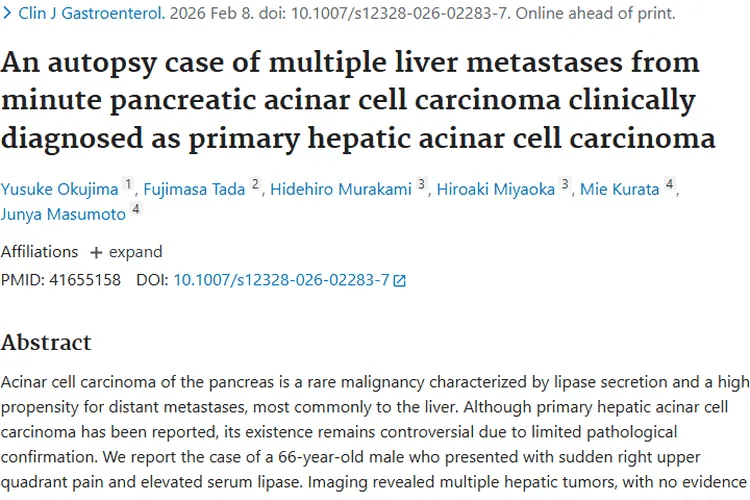Click affiliation superscript 3 after Murakami

click(422, 184)
